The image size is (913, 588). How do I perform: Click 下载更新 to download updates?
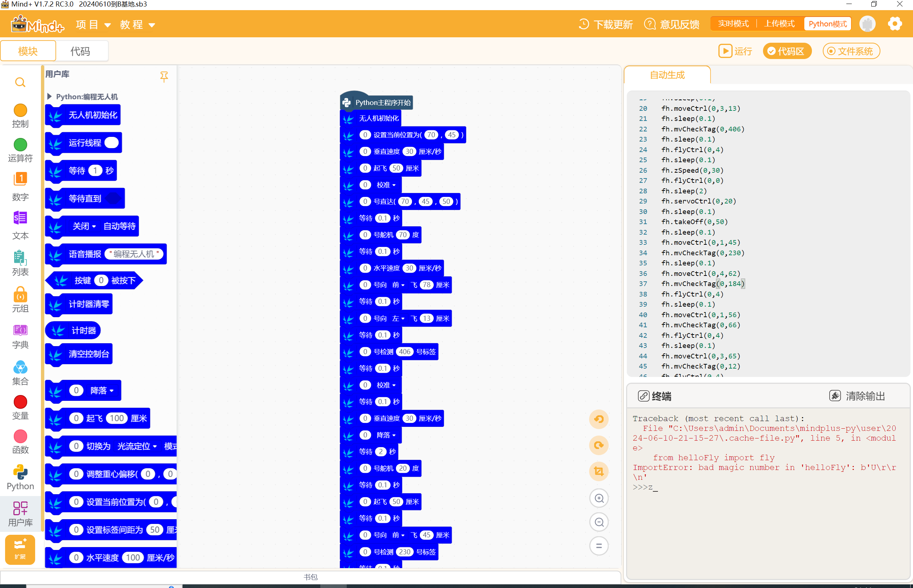point(605,24)
